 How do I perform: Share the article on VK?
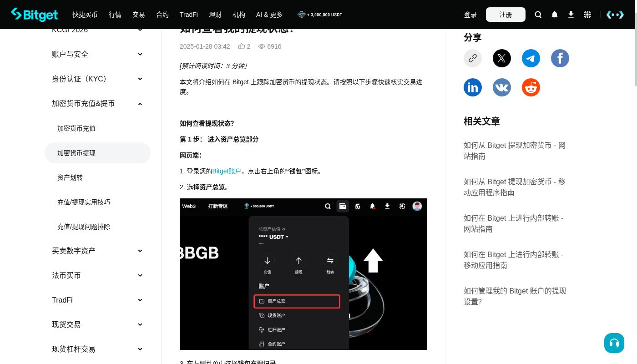tap(502, 87)
